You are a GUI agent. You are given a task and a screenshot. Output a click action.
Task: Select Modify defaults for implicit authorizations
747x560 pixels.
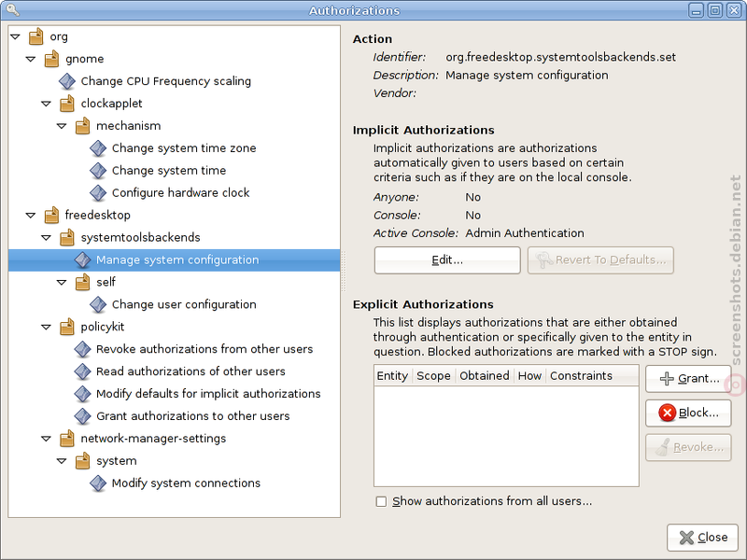point(208,394)
